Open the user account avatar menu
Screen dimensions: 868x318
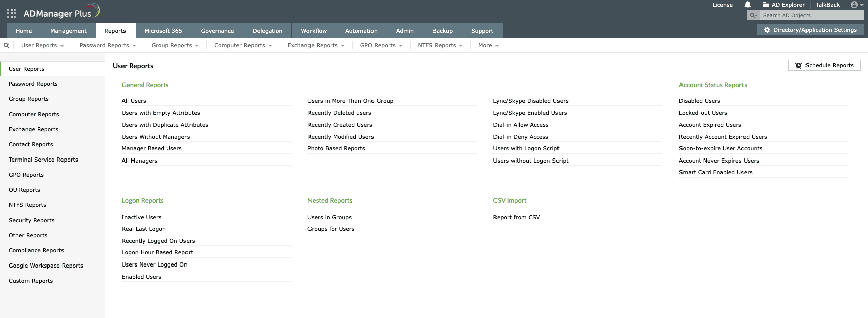point(857,5)
